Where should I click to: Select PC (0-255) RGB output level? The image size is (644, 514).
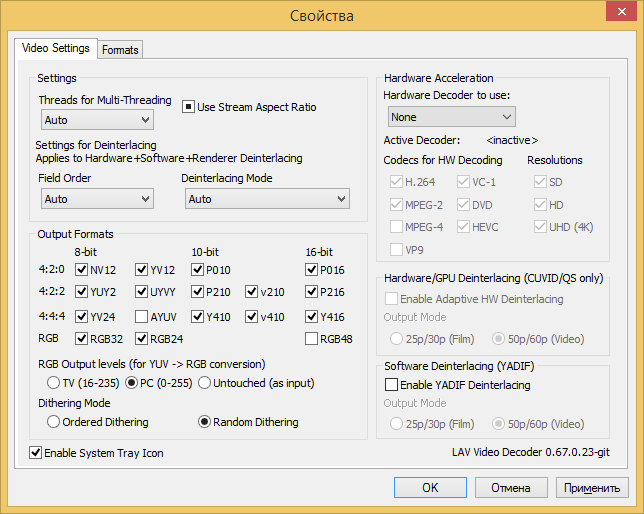(131, 383)
